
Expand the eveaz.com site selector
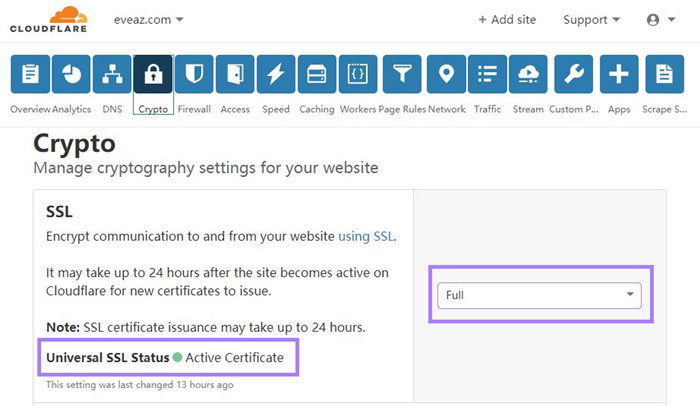pos(149,20)
